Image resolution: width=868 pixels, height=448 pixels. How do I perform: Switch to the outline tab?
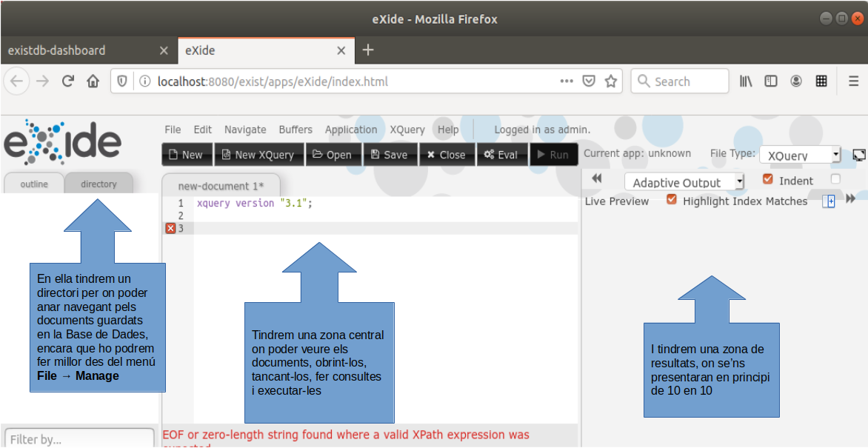[x=34, y=184]
